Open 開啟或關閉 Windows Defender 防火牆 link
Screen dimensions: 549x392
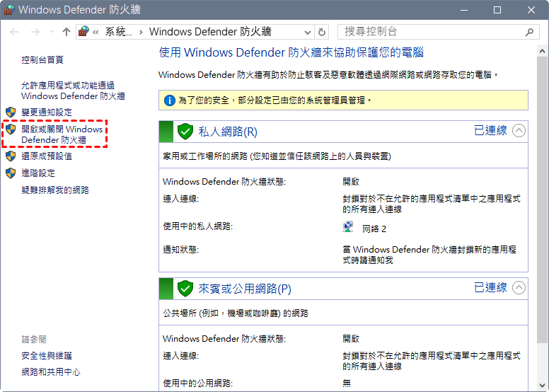62,134
